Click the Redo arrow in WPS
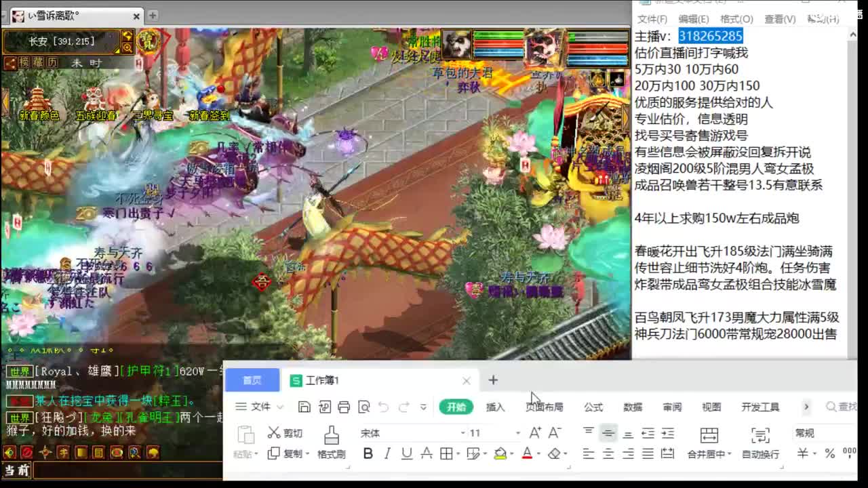Screen dimensions: 868x488 [x=404, y=407]
